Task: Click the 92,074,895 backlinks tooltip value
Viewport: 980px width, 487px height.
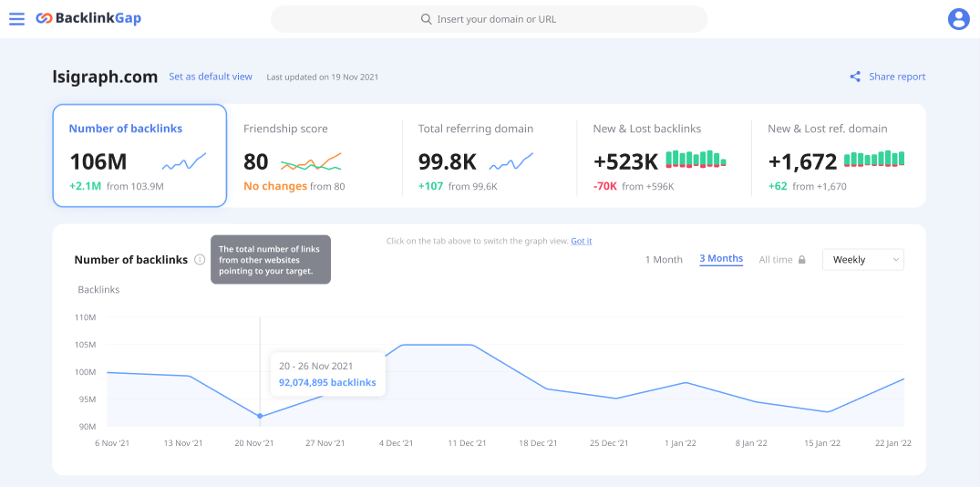Action: click(327, 383)
